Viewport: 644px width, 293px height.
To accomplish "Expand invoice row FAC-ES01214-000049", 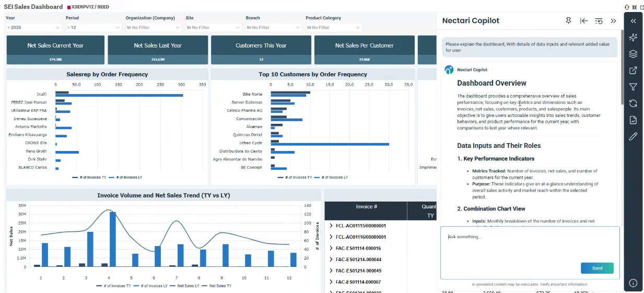I will tap(331, 271).
